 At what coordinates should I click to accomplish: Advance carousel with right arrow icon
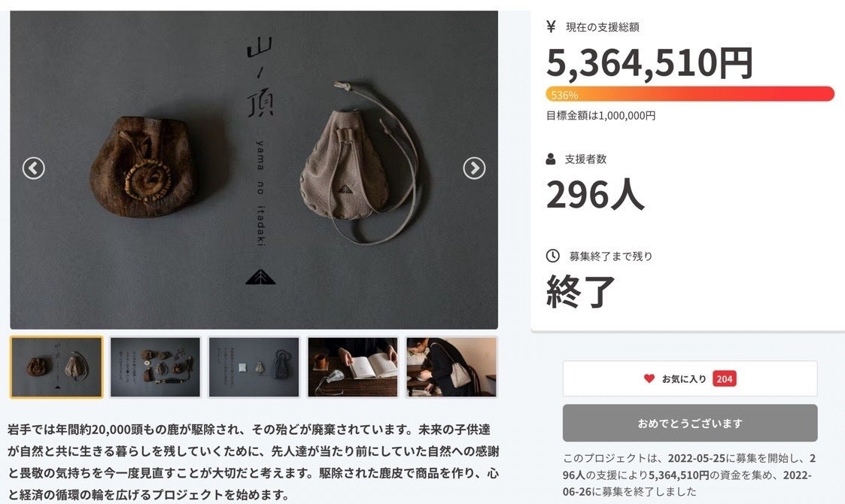pyautogui.click(x=474, y=169)
